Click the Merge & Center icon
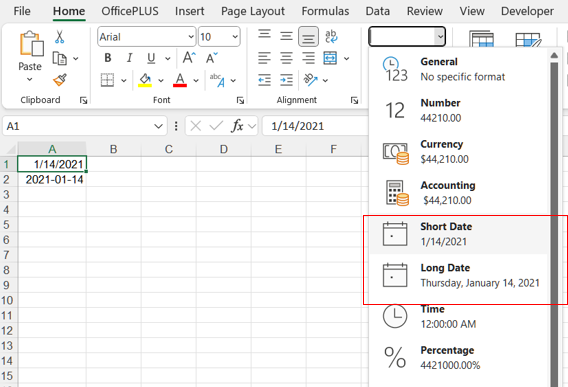The width and height of the screenshot is (568, 387). [330, 58]
